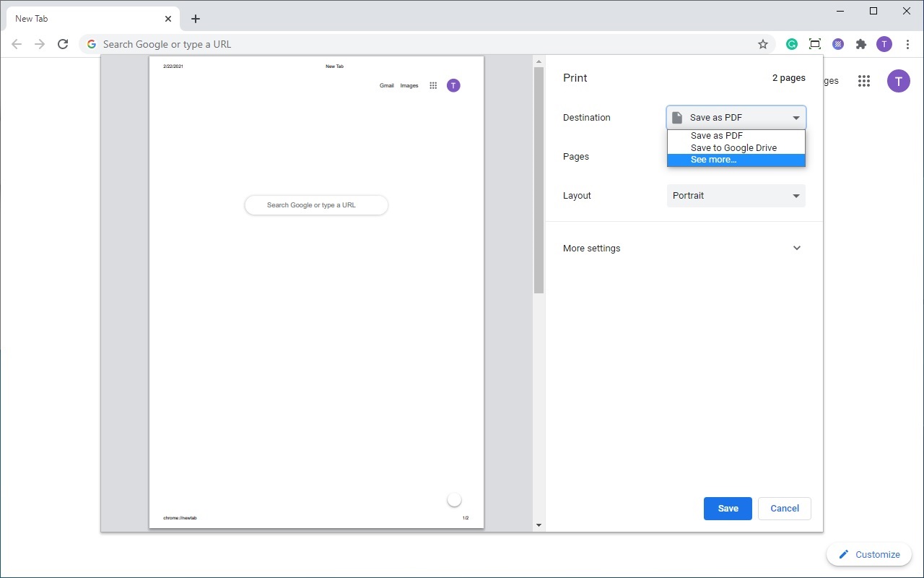Open the Grammarly extension
924x578 pixels.
[791, 44]
